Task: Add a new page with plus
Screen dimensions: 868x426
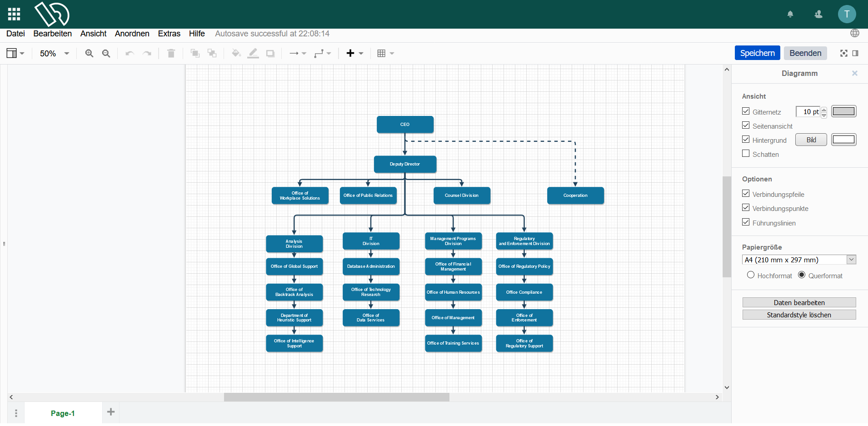Action: point(111,412)
